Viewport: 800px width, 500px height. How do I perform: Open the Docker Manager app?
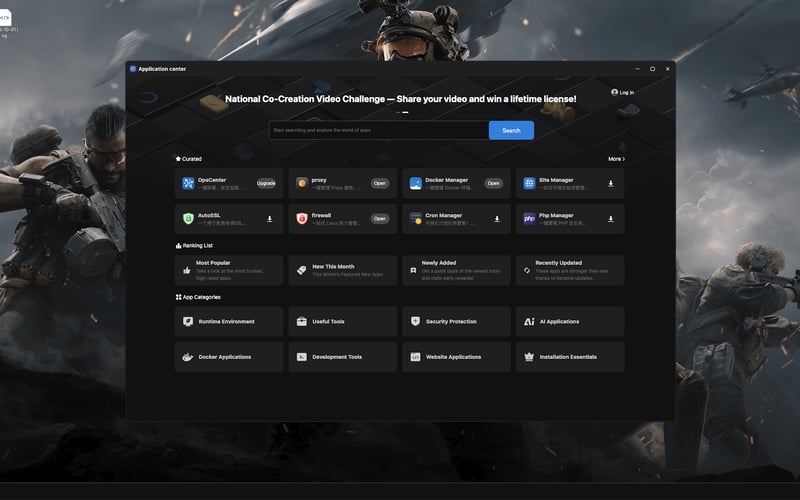tap(493, 183)
